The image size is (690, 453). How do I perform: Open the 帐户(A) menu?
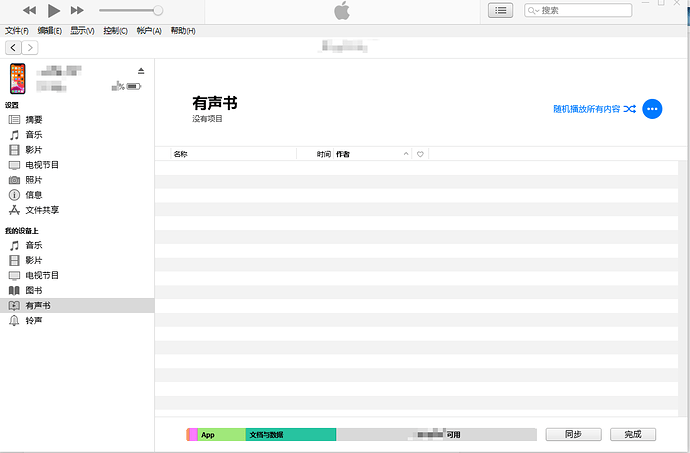click(149, 31)
